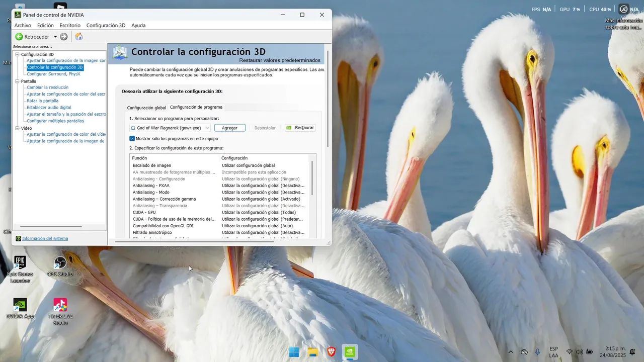644x362 pixels.
Task: Open the Escritorio menu
Action: coord(70,26)
